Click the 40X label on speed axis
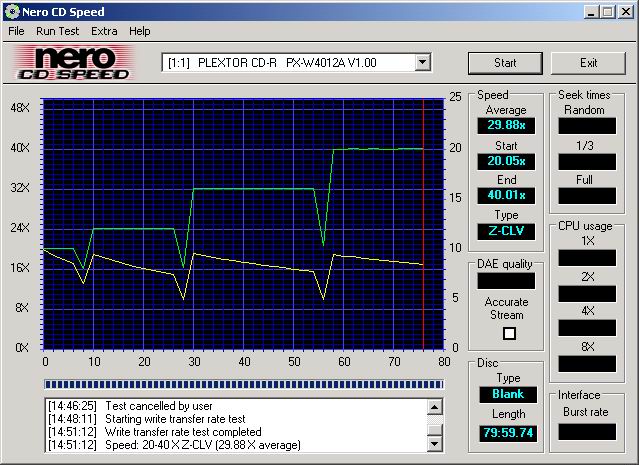The height and width of the screenshot is (465, 639). 20,148
